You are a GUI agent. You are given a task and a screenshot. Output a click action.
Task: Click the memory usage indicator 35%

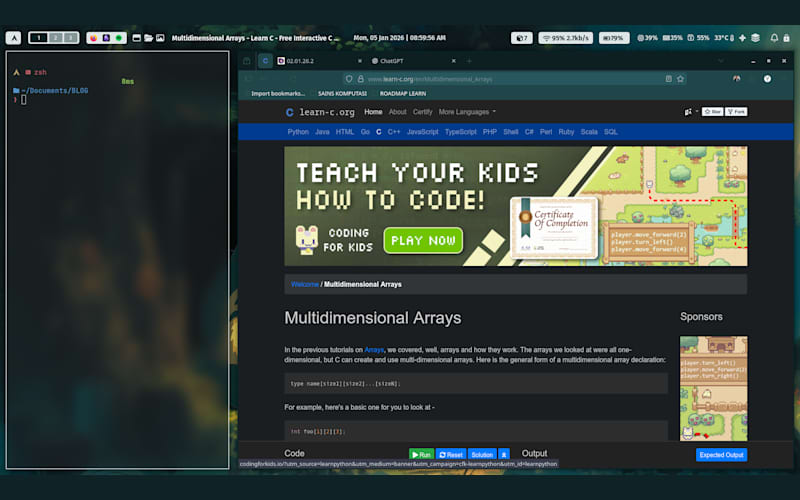coord(672,38)
